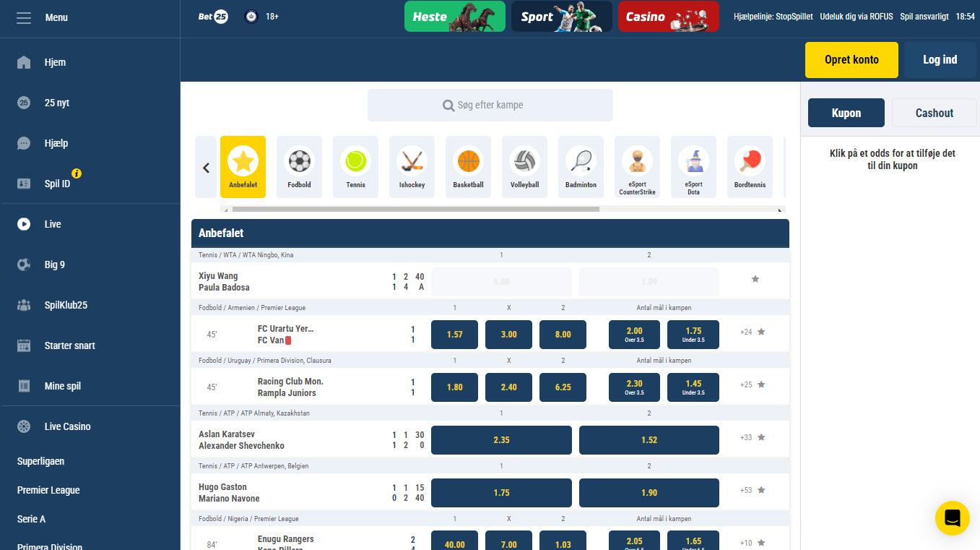Bet on FC Urartu win at 1.57
Image resolution: width=980 pixels, height=550 pixels.
[x=454, y=335]
